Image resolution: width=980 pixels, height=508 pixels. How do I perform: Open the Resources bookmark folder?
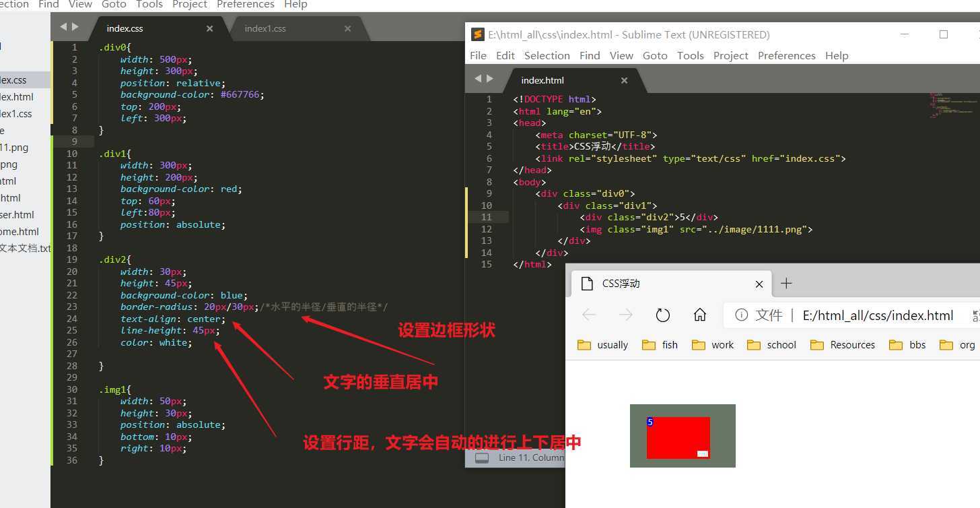[x=843, y=345]
